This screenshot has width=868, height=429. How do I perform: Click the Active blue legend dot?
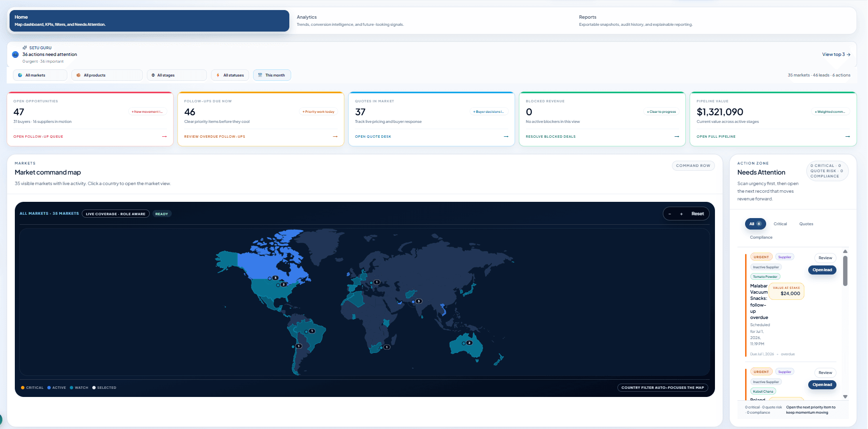pyautogui.click(x=49, y=388)
